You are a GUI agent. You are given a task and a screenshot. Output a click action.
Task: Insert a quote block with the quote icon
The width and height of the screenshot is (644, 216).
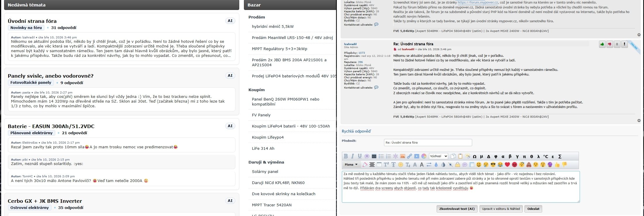tap(367, 156)
